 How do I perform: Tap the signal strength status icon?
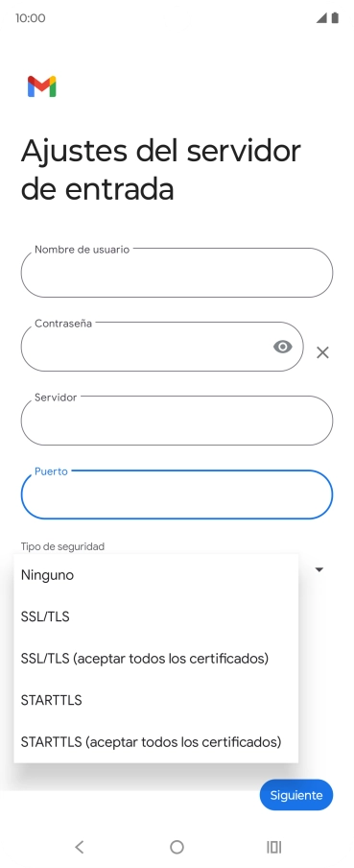(x=321, y=17)
